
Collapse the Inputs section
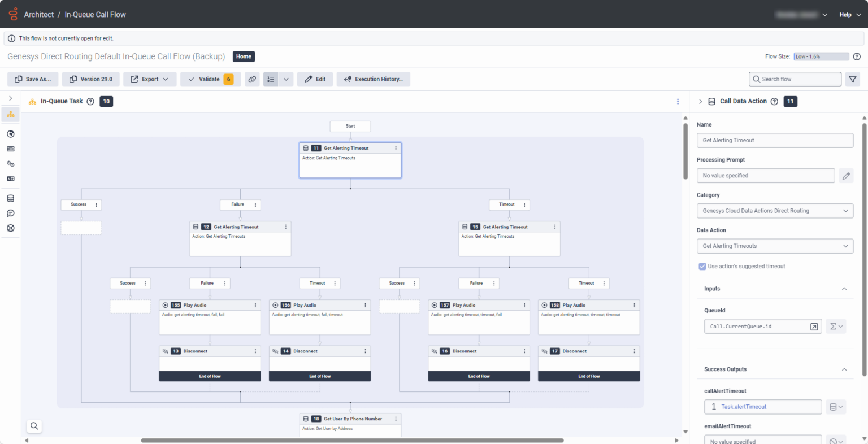click(x=844, y=289)
